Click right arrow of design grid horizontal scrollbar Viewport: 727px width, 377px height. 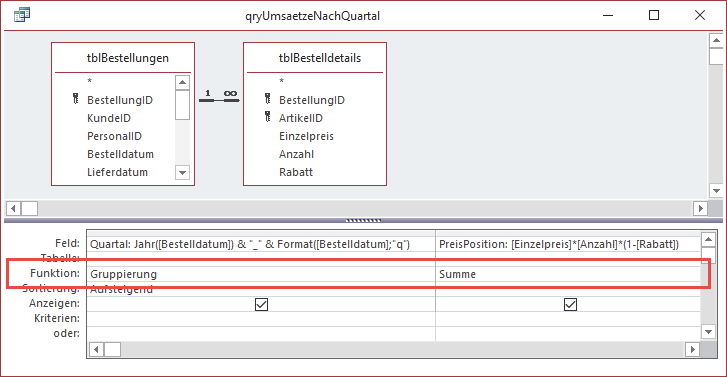pyautogui.click(x=693, y=349)
